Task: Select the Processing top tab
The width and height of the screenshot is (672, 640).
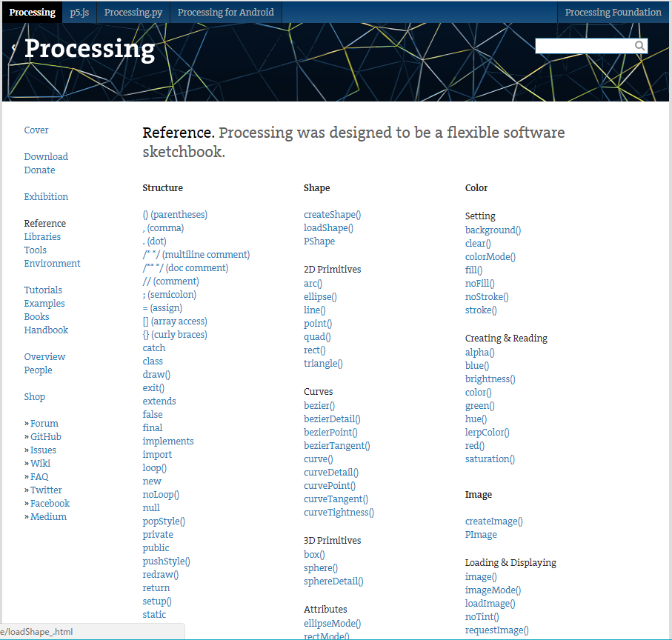Action: coord(32,12)
